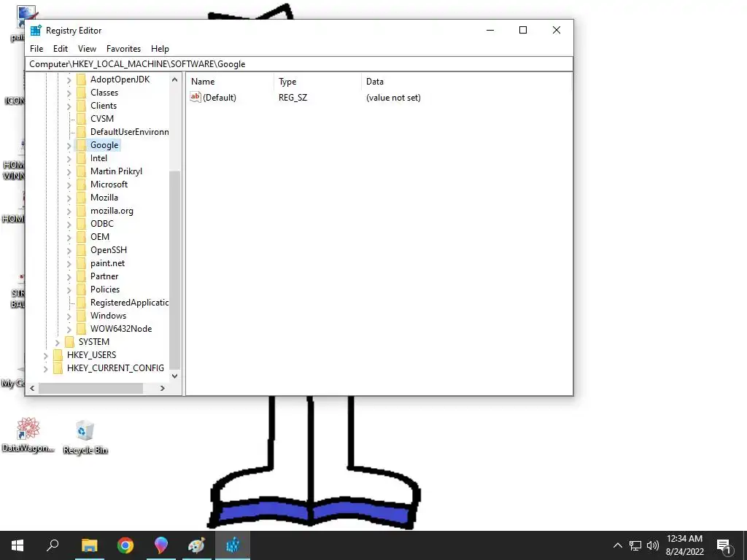Select the WOW6432Node key
Screen dimensions: 747x560
[x=121, y=329]
